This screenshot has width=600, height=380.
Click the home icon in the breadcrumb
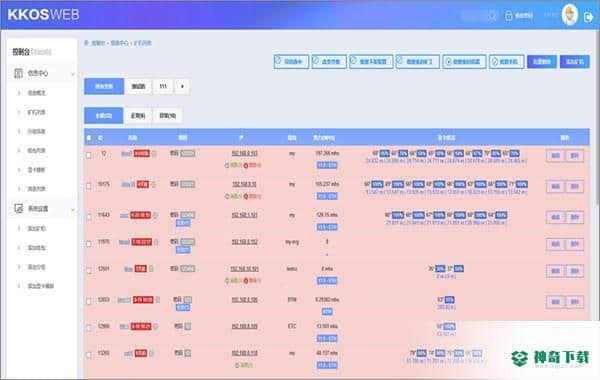click(x=86, y=43)
